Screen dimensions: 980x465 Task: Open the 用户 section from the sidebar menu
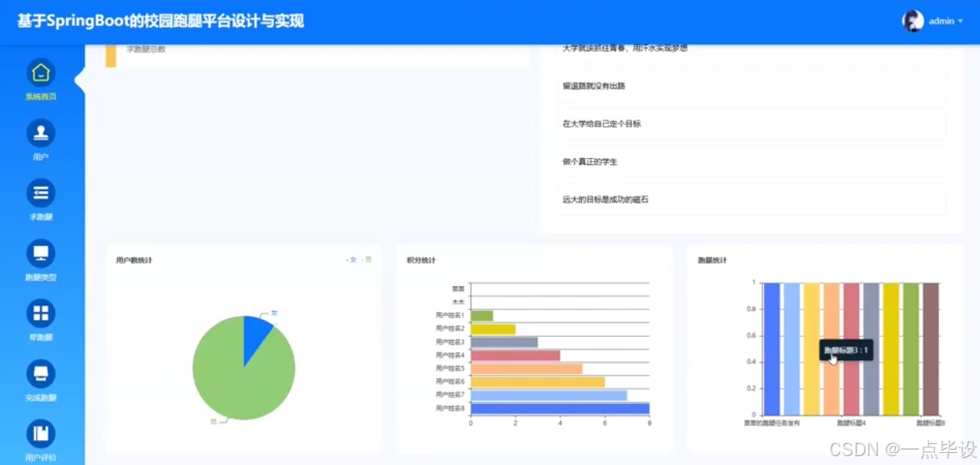point(40,131)
